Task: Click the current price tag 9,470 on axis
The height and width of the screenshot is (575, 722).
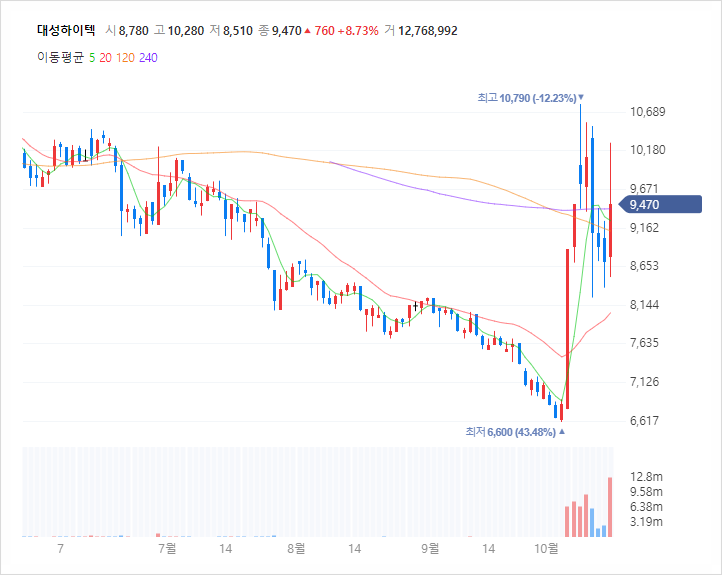Action: pos(660,204)
